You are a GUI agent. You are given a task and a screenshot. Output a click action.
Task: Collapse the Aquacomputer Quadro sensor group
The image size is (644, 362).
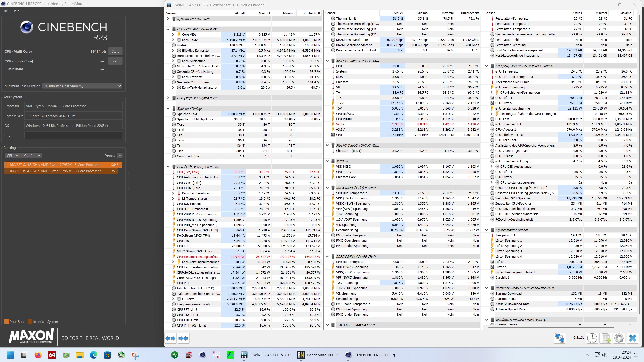(x=487, y=230)
